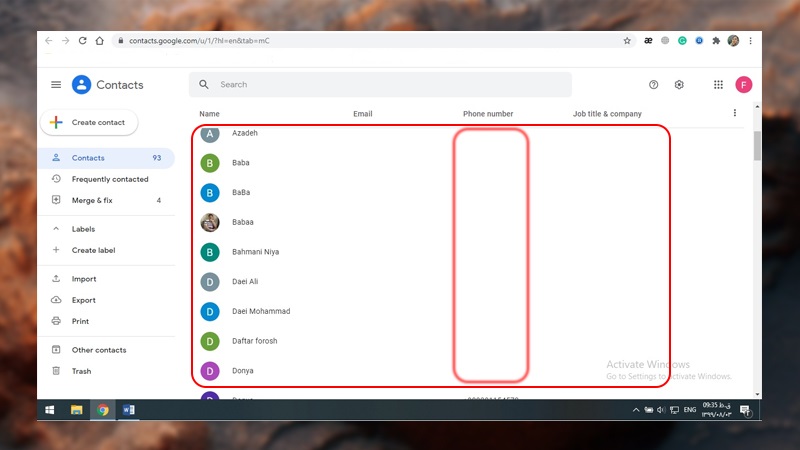Image resolution: width=800 pixels, height=450 pixels.
Task: Open the Chrome extensions puzzle icon
Action: pos(715,41)
